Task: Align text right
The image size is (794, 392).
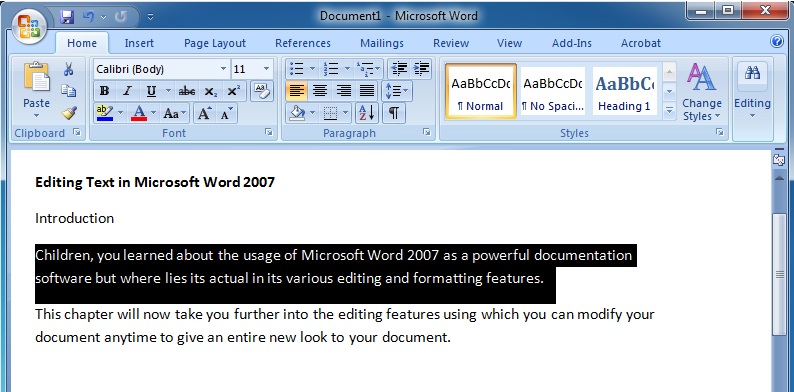Action: tap(343, 91)
